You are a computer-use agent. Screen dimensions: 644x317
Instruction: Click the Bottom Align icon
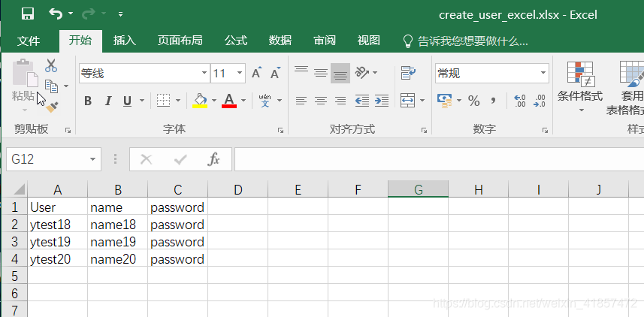point(340,74)
